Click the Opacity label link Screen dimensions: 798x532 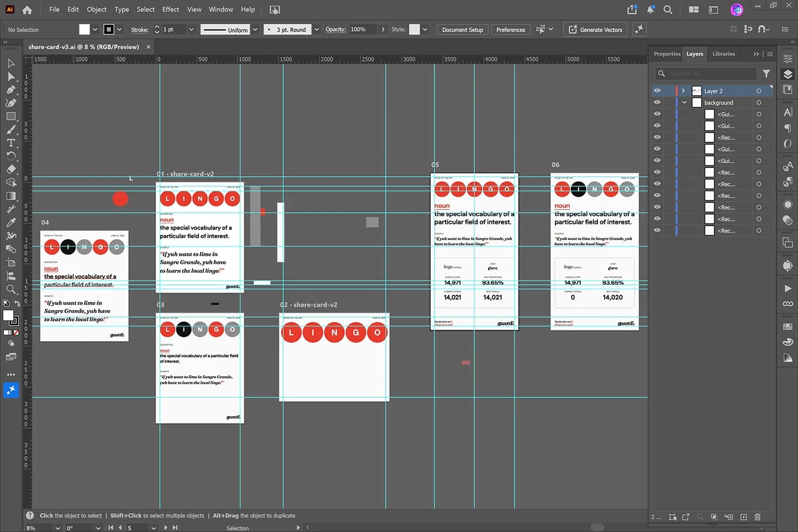(x=335, y=29)
